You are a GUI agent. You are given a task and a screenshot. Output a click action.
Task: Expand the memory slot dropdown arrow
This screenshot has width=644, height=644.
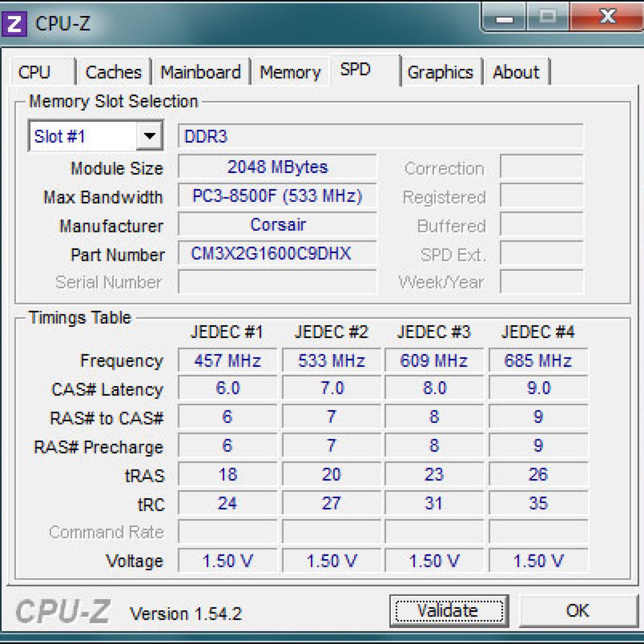149,136
